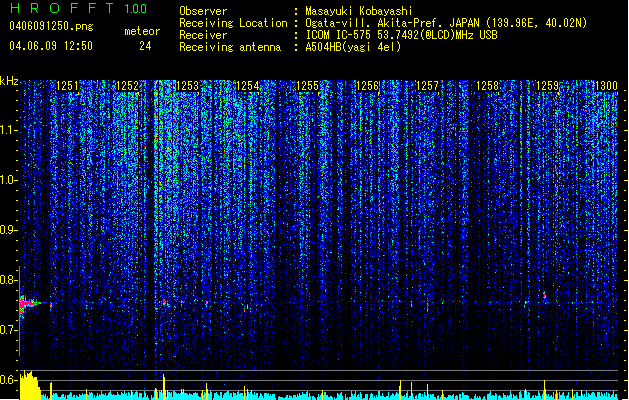The image size is (629, 400).
Task: Click the large red meteor echo at spectrogram start
Action: 29,304
